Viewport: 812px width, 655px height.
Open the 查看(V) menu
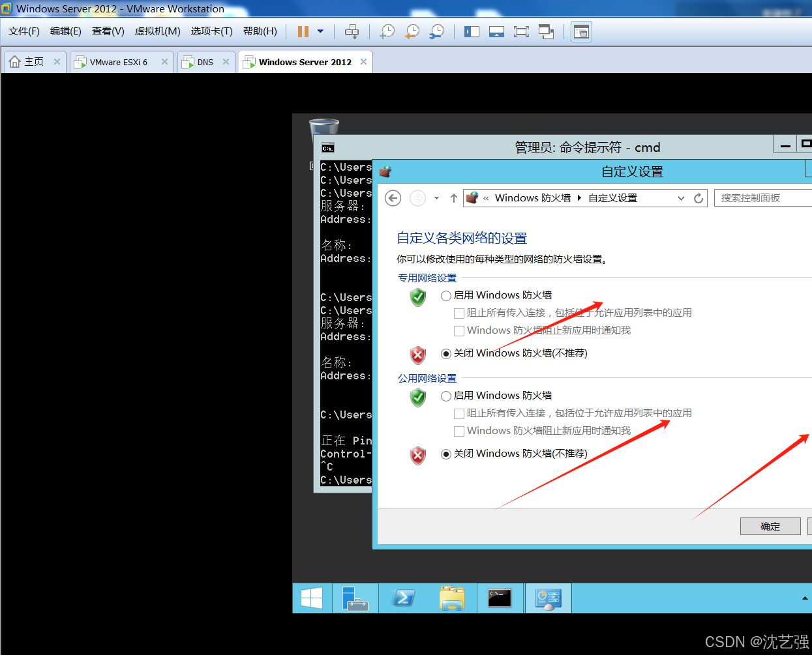click(108, 31)
